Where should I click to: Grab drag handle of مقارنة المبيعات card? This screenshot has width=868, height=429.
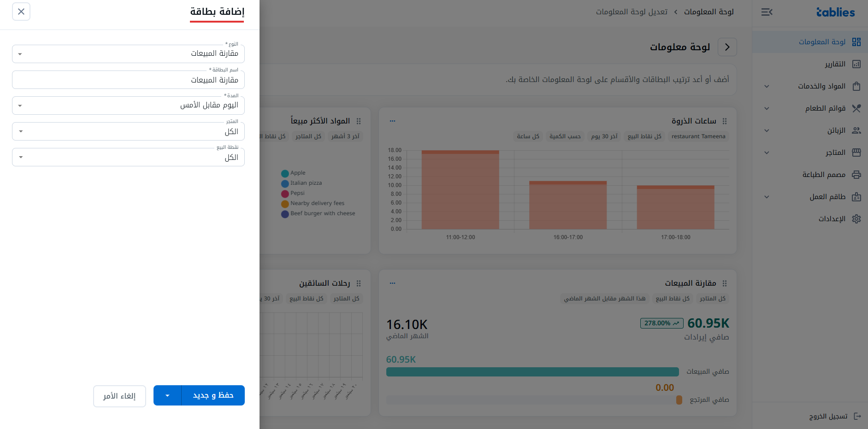(x=725, y=283)
